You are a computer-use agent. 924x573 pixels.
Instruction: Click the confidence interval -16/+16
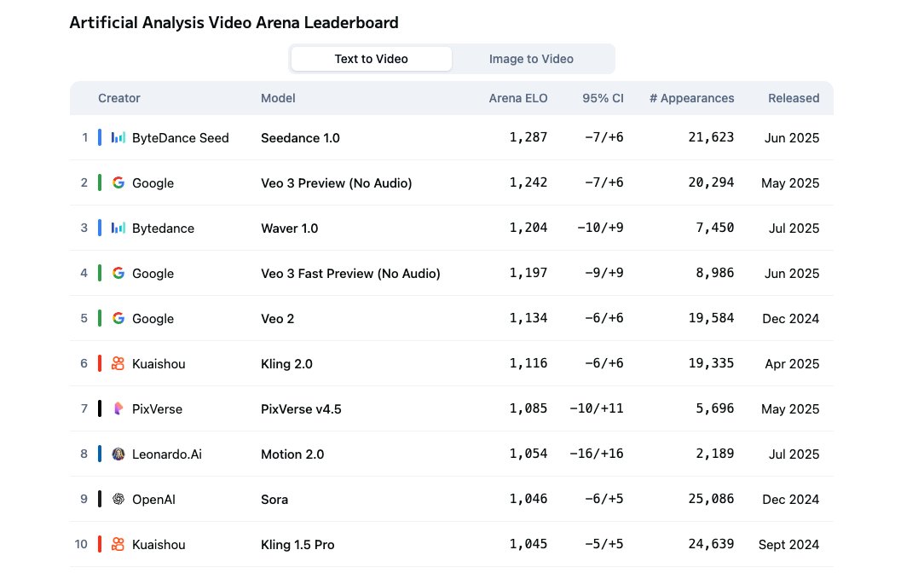click(x=597, y=454)
